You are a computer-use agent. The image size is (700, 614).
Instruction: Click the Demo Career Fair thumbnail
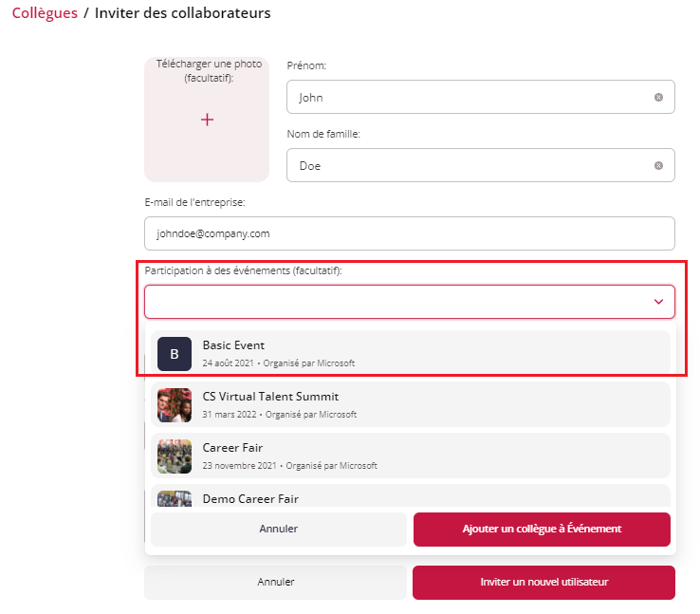coord(175,499)
